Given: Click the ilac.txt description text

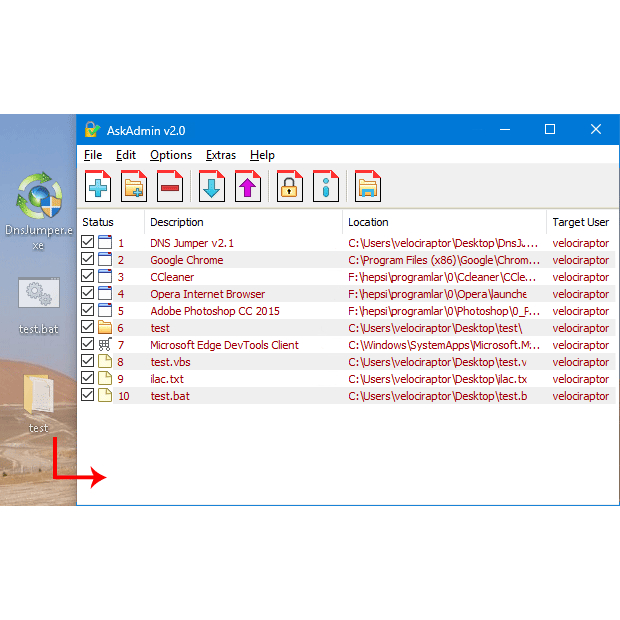Looking at the screenshot, I should tap(167, 379).
